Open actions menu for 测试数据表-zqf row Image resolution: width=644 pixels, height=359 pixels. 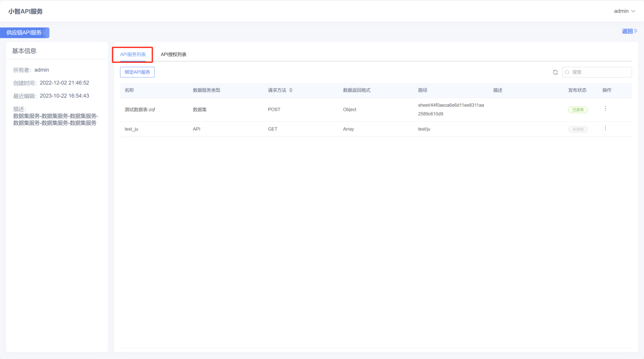pyautogui.click(x=605, y=108)
